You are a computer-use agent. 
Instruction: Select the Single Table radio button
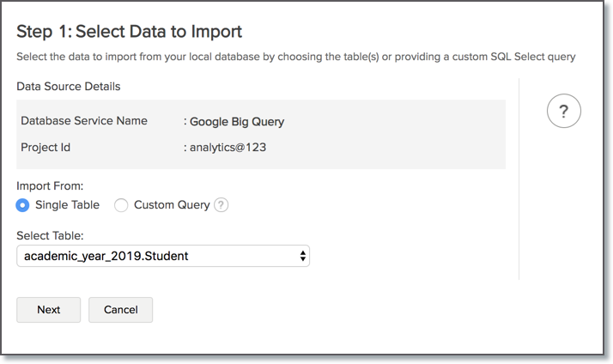tap(22, 205)
